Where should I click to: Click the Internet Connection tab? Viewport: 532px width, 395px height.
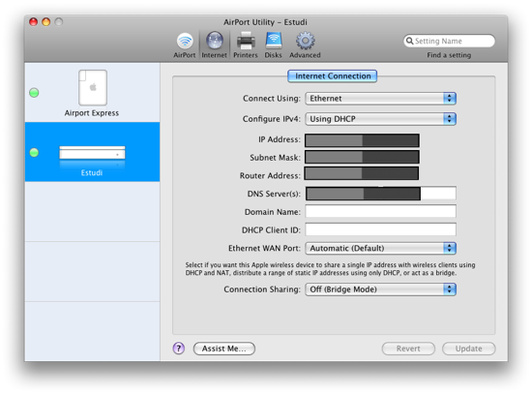[x=332, y=76]
